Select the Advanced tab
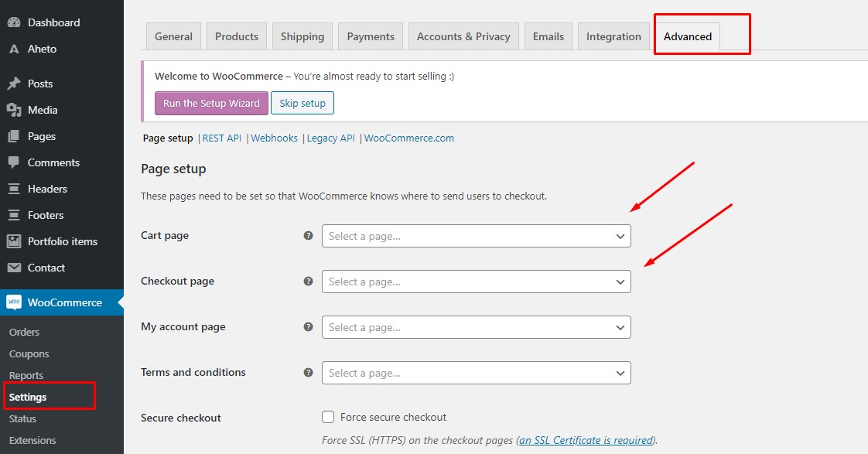 [x=688, y=36]
